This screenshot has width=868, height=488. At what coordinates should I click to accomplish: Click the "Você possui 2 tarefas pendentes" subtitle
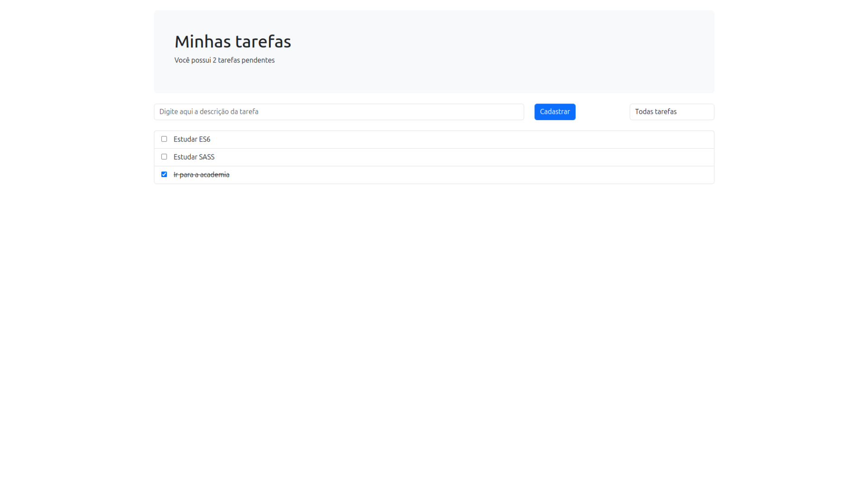click(x=224, y=60)
